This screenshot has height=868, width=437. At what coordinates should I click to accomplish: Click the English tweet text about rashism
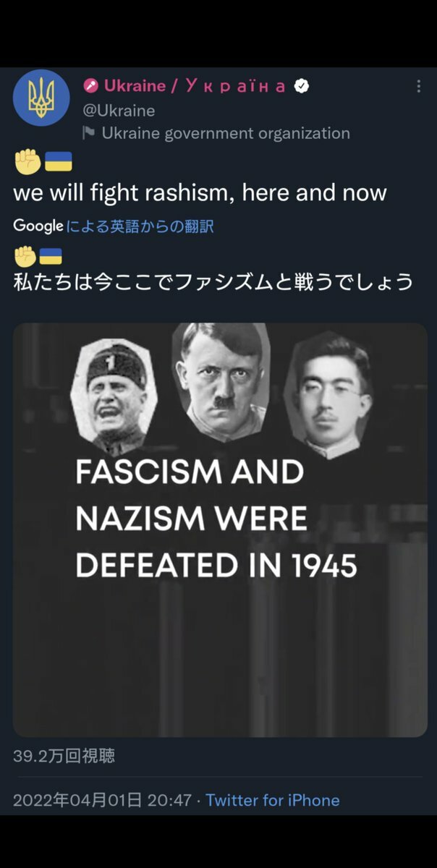pos(200,193)
